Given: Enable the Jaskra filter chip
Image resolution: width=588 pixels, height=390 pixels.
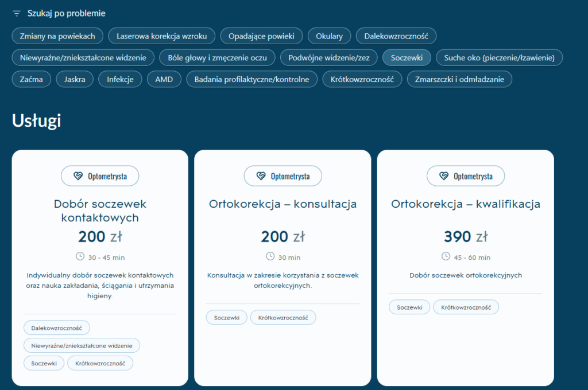Looking at the screenshot, I should pyautogui.click(x=75, y=79).
